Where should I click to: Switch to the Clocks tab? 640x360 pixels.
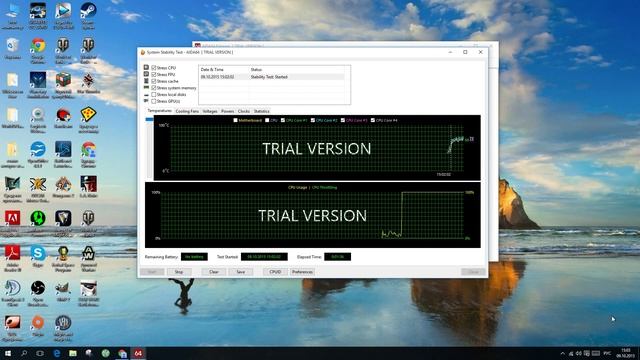pos(244,111)
